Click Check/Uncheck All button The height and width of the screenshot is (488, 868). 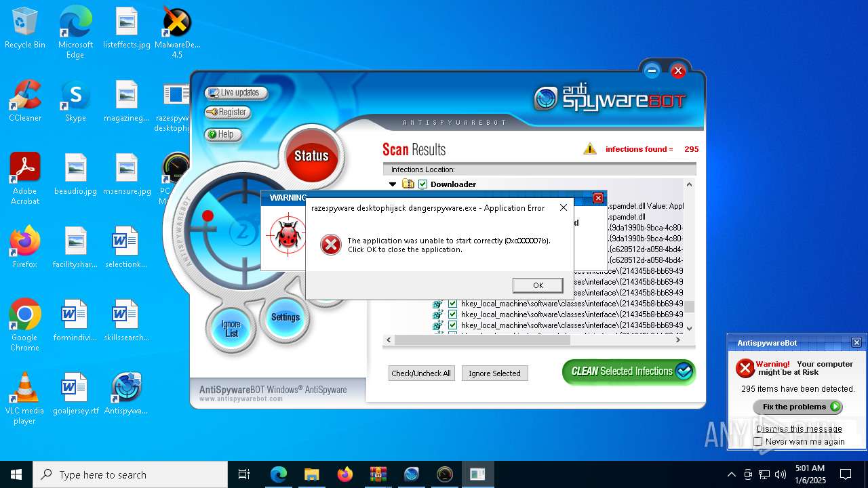(421, 373)
